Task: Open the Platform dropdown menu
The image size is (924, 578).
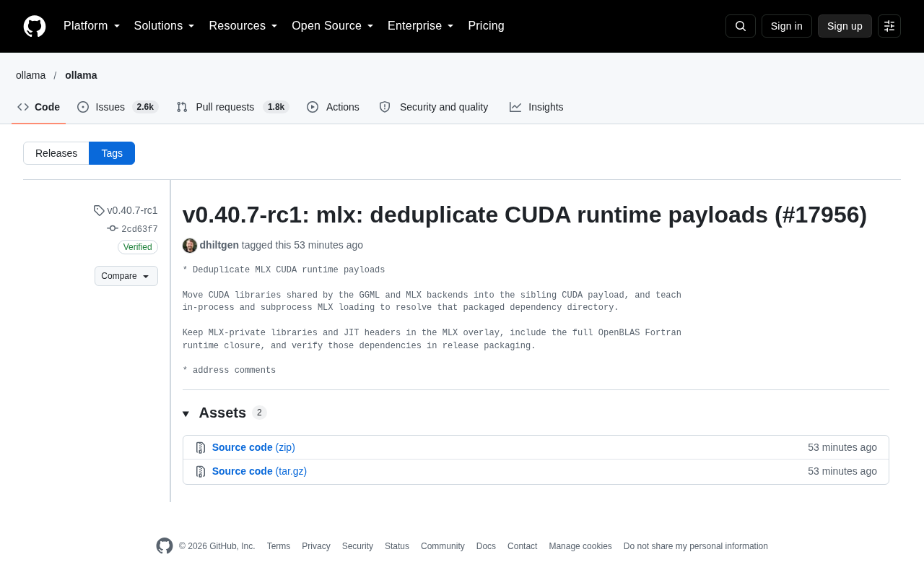Action: point(92,26)
